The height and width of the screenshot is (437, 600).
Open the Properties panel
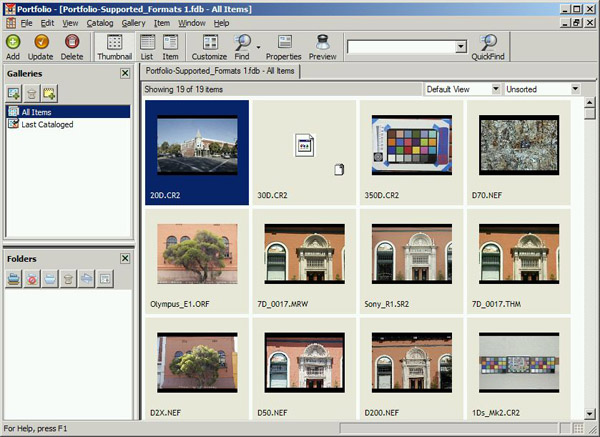click(284, 47)
